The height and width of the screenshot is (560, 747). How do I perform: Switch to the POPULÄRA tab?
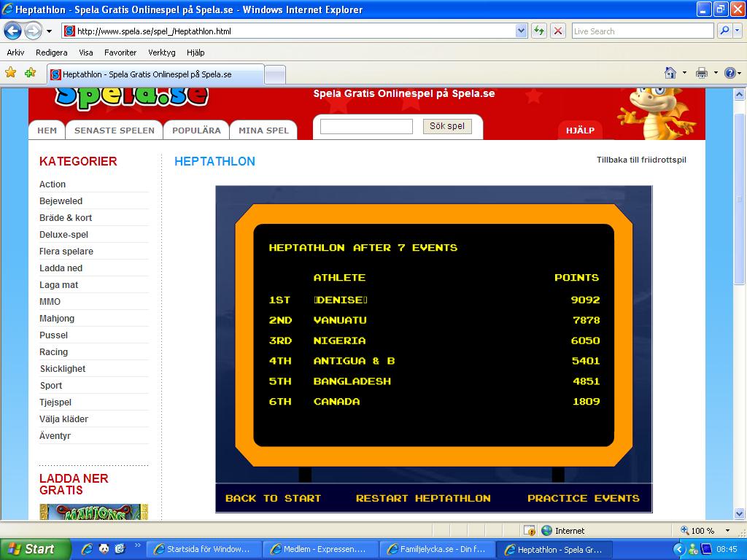pos(196,131)
